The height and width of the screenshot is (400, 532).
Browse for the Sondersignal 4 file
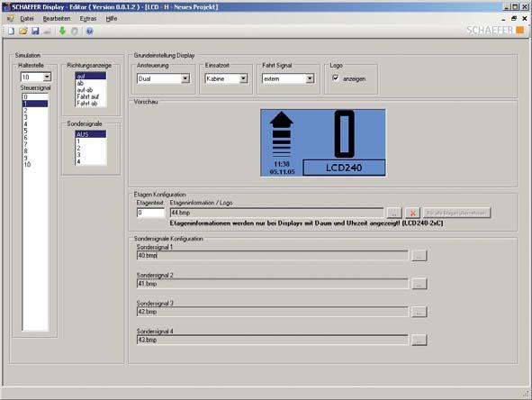pos(419,340)
